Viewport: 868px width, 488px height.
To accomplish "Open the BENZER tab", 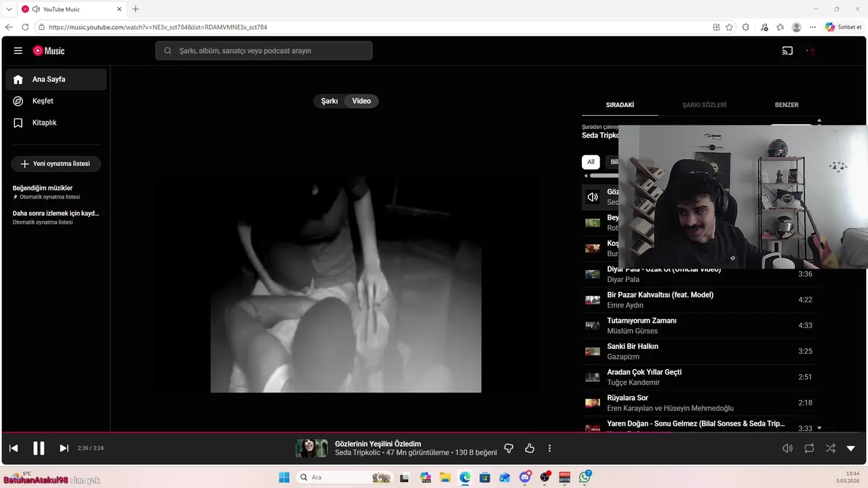I will click(x=787, y=105).
